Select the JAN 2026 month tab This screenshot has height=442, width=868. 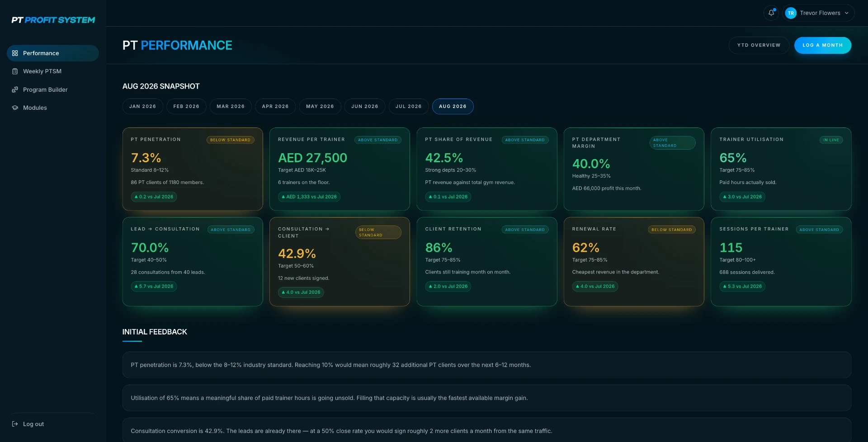click(x=142, y=107)
